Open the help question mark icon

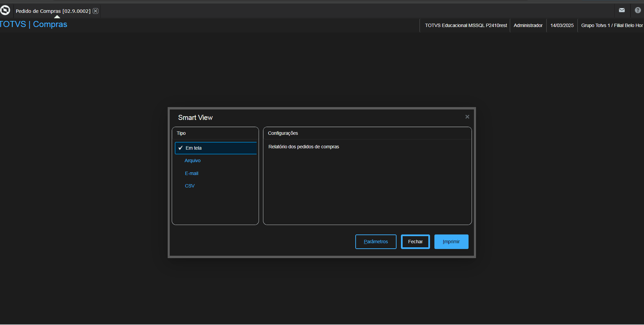tap(638, 10)
